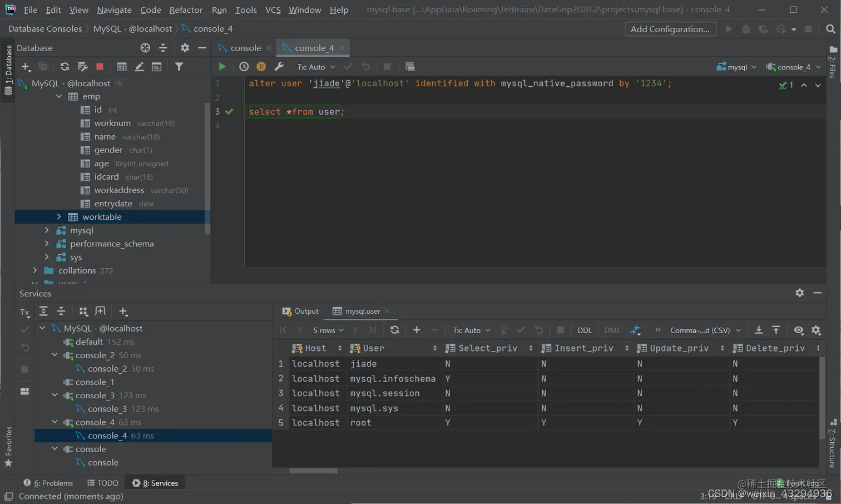
Task: Switch to the console editor tab
Action: pos(245,48)
